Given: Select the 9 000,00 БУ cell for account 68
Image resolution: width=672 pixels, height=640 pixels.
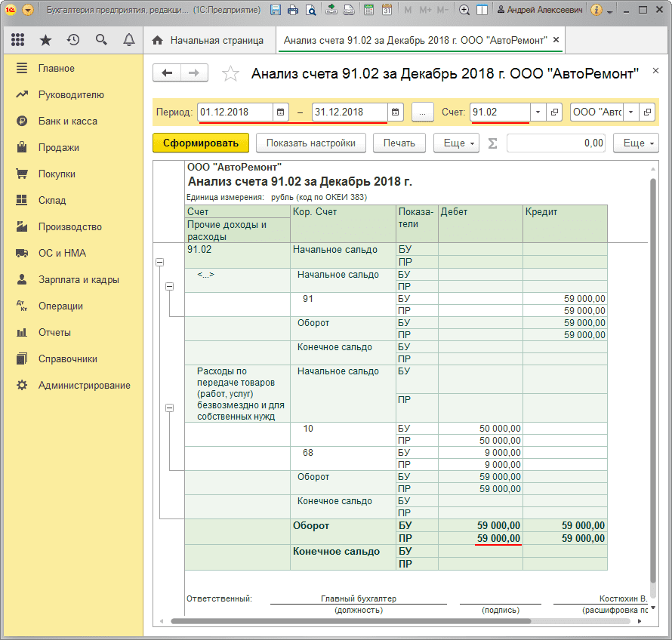Looking at the screenshot, I should 480,453.
